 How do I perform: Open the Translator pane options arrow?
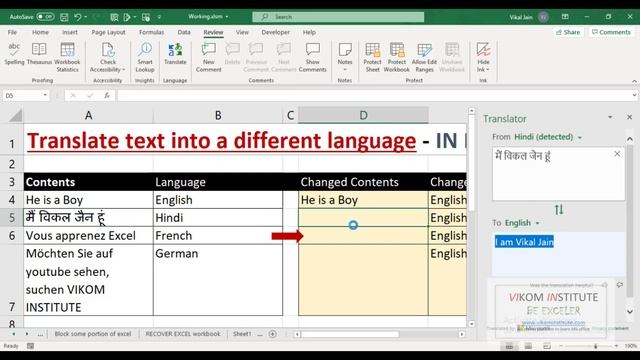tap(610, 117)
